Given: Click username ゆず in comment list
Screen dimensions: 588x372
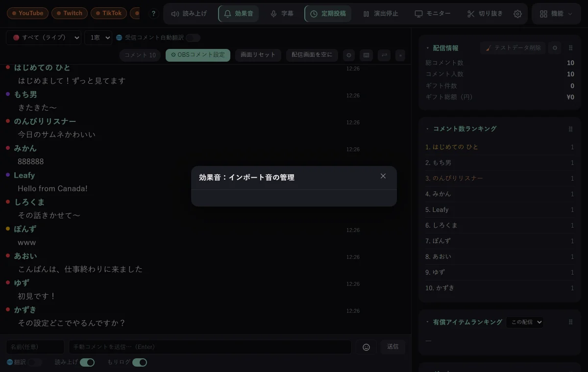Looking at the screenshot, I should click(x=22, y=283).
